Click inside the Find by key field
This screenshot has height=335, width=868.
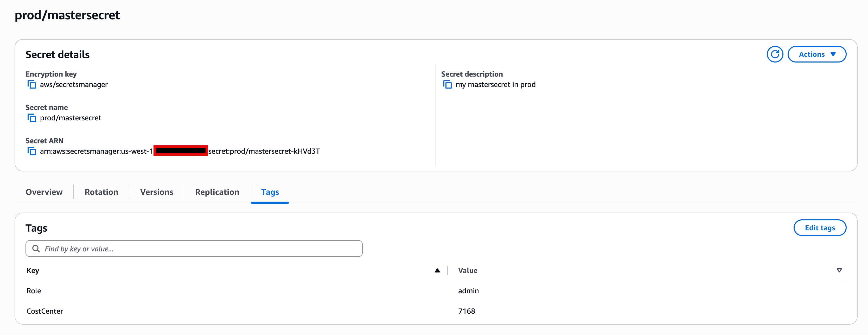click(x=169, y=249)
